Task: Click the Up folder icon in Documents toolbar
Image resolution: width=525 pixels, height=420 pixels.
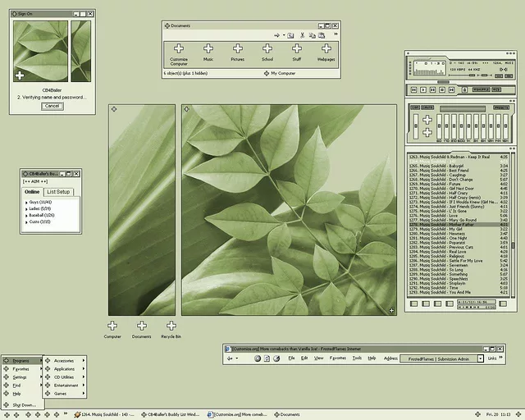Action: click(290, 35)
